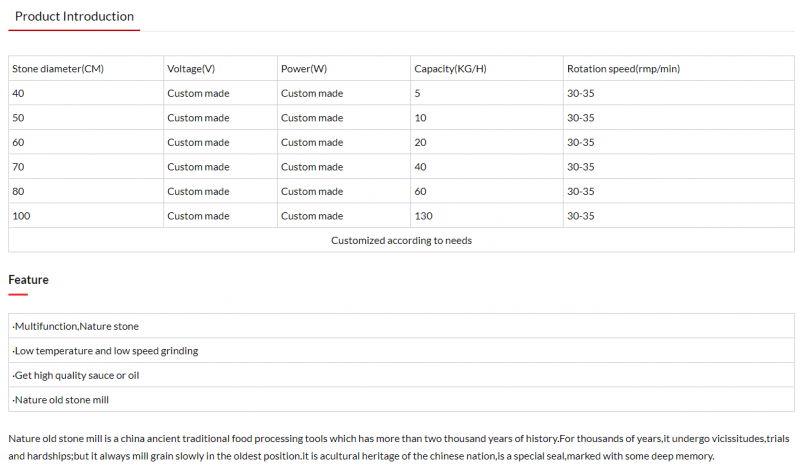Select the Product Introduction tab
Screen dimensions: 800x464
point(74,16)
